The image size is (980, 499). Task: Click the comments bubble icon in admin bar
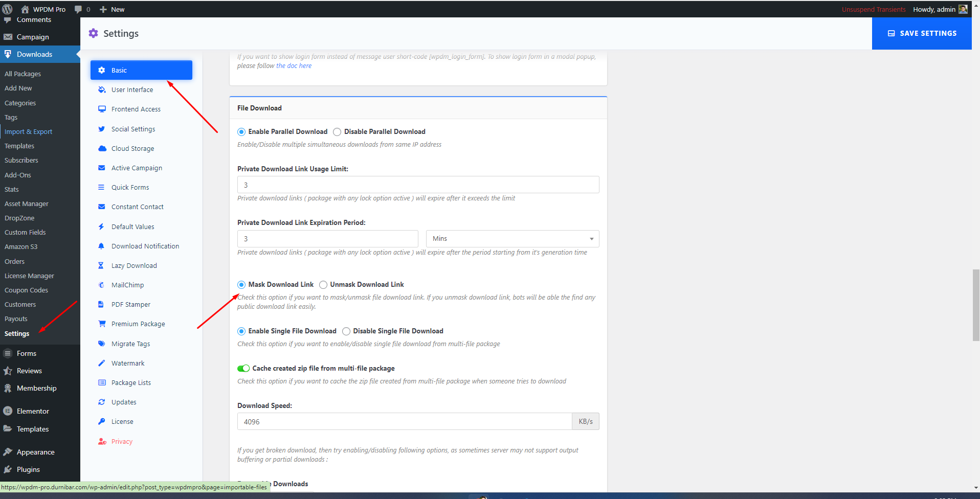[78, 9]
